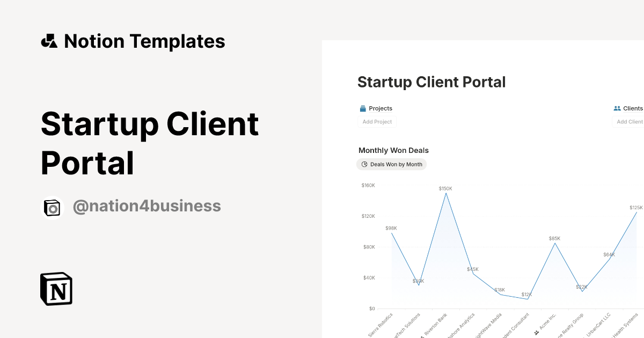Viewport: 644px width, 338px height.
Task: Open the nation4business avatar icon
Action: pyautogui.click(x=53, y=208)
